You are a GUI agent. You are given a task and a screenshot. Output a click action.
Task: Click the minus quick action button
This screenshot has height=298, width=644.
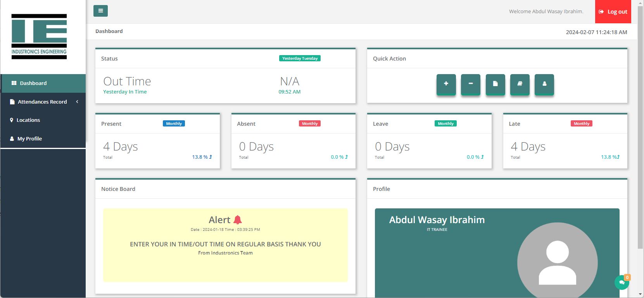pyautogui.click(x=471, y=84)
